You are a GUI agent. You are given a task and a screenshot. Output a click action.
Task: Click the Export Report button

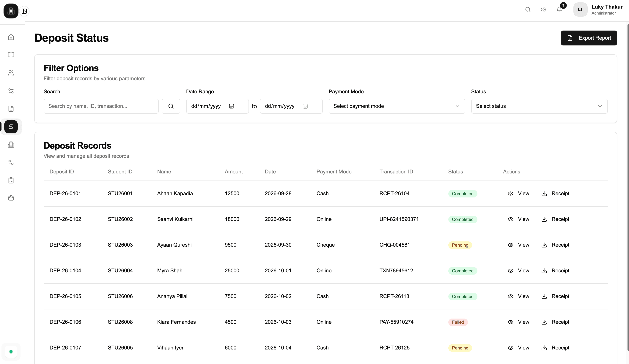click(x=589, y=38)
